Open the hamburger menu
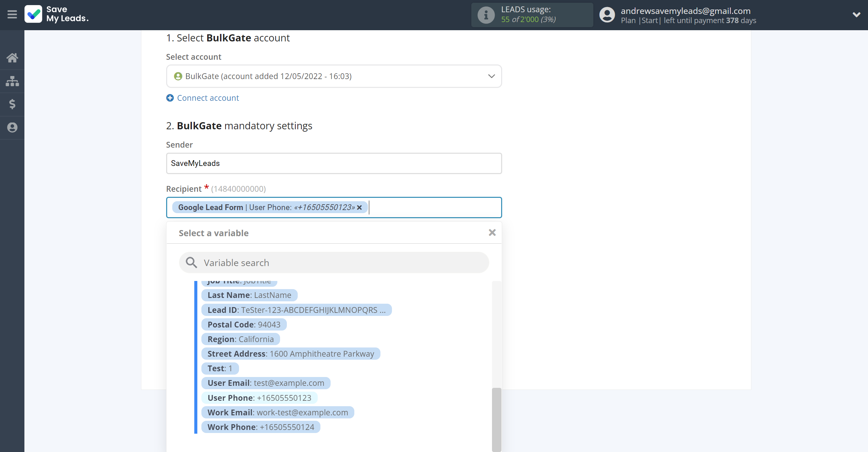868x452 pixels. pos(12,15)
